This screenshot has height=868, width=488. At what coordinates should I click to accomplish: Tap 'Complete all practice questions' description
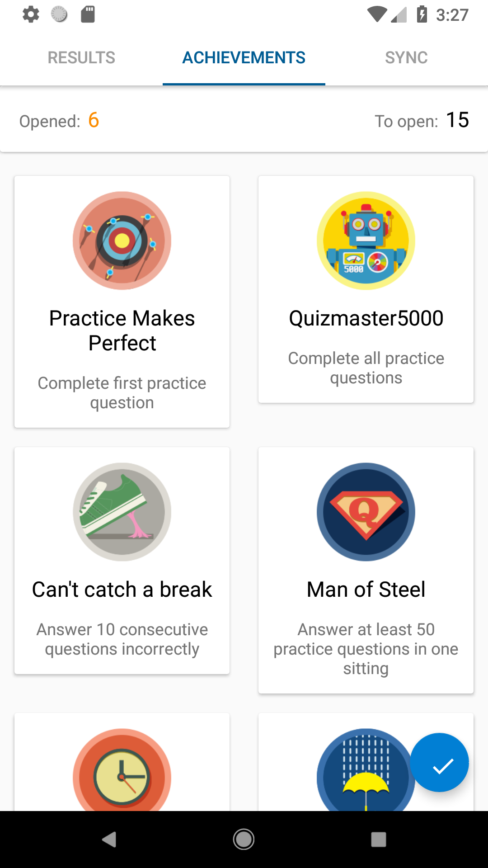(x=366, y=368)
